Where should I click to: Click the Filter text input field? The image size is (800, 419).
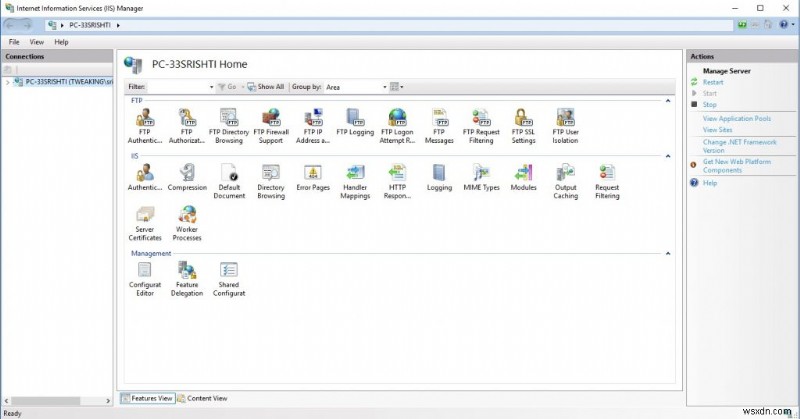click(x=178, y=87)
